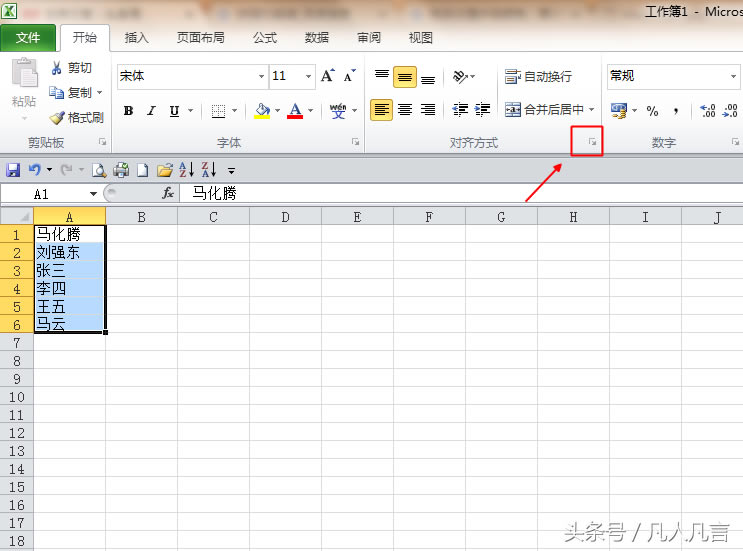743x551 pixels.
Task: Open print preview magnifier icon
Action: coord(100,170)
